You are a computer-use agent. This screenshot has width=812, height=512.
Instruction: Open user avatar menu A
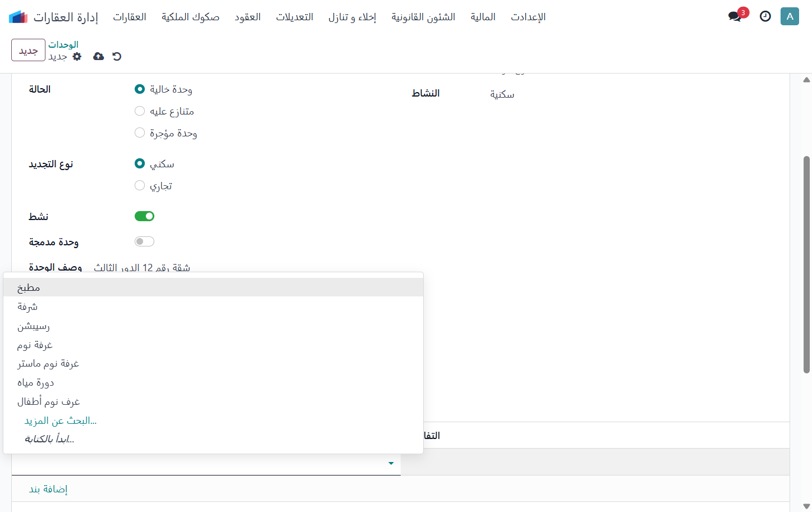790,16
